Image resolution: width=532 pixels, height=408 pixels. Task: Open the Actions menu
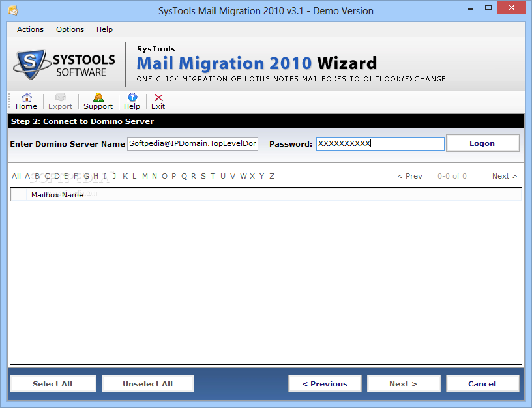coord(30,29)
